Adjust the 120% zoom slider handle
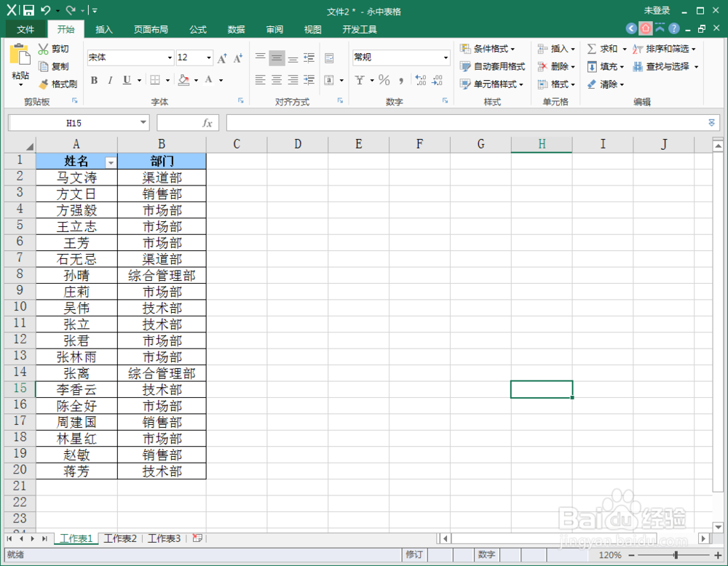The image size is (728, 566). [x=676, y=555]
